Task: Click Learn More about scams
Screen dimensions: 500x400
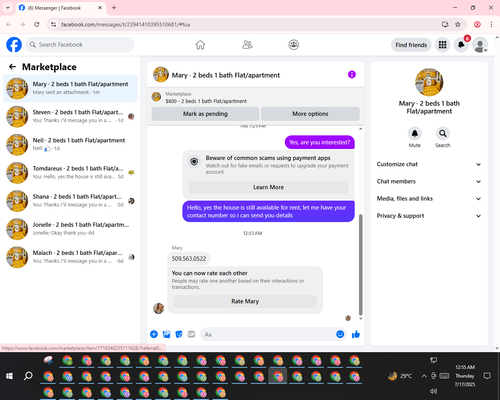Action: pos(268,187)
